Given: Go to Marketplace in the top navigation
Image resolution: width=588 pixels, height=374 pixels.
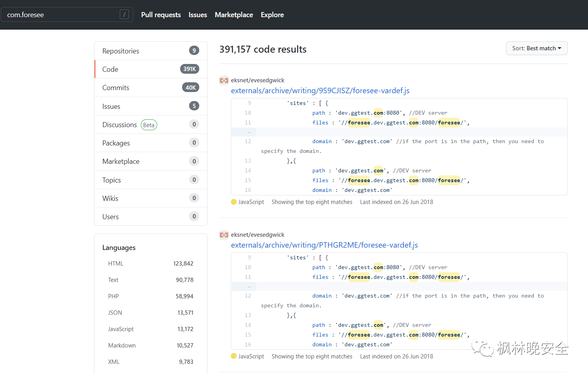Looking at the screenshot, I should [x=234, y=15].
